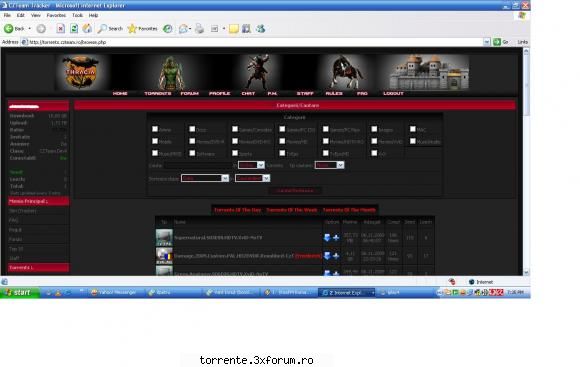Open the Back button history dropdown arrow
580x367 pixels.
[30, 28]
